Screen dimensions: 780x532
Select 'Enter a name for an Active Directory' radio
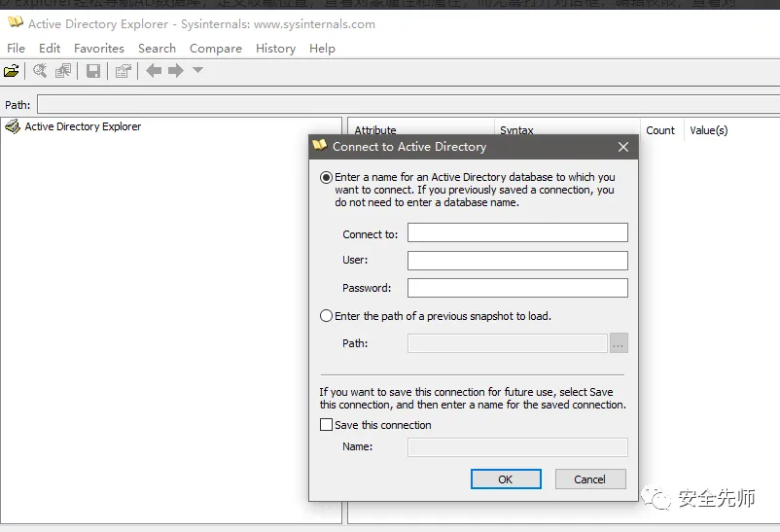point(327,177)
